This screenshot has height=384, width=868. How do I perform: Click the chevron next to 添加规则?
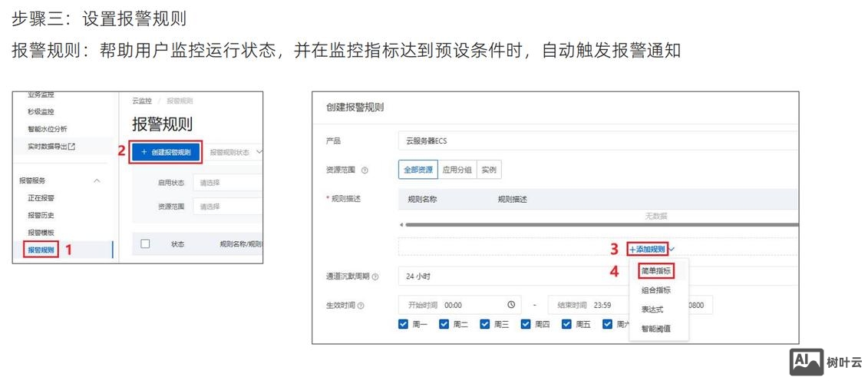click(672, 250)
